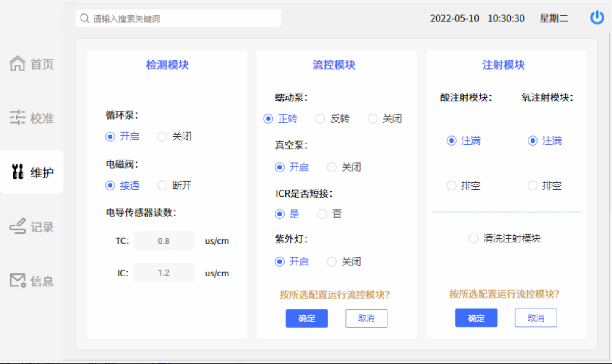The image size is (612, 364).
Task: Choose 反转 for 蠕动泵
Action: coord(320,119)
